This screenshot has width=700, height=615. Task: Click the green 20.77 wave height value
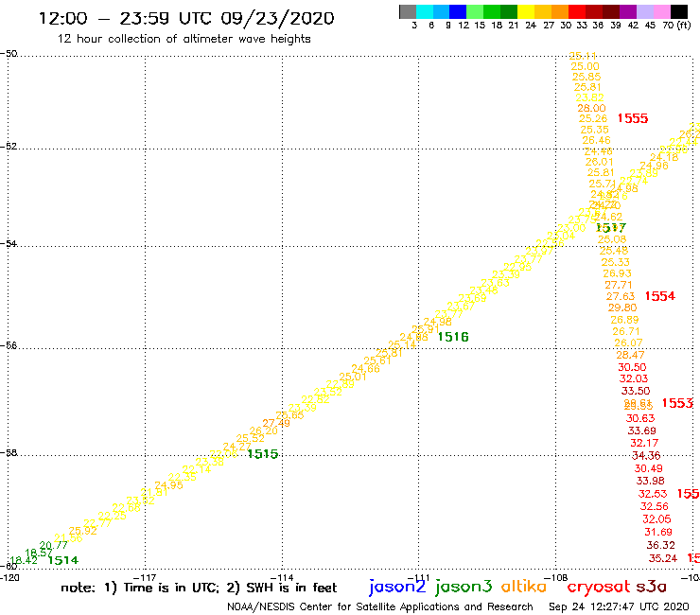pos(54,545)
